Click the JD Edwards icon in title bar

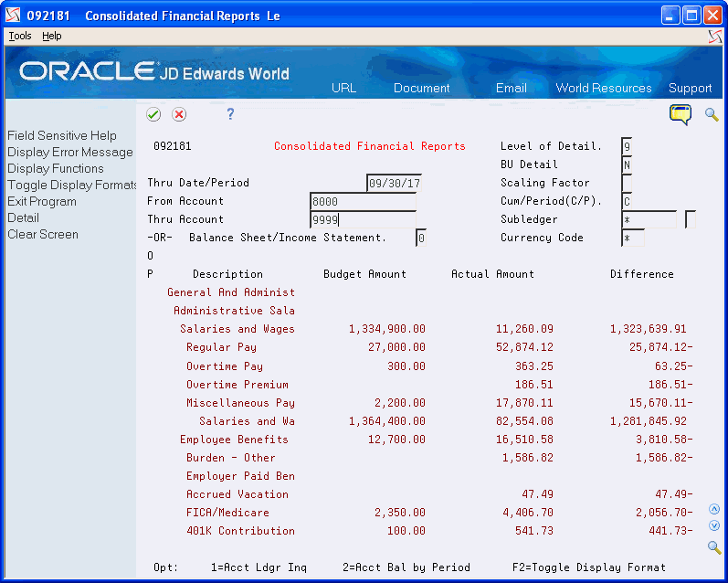pos(13,16)
